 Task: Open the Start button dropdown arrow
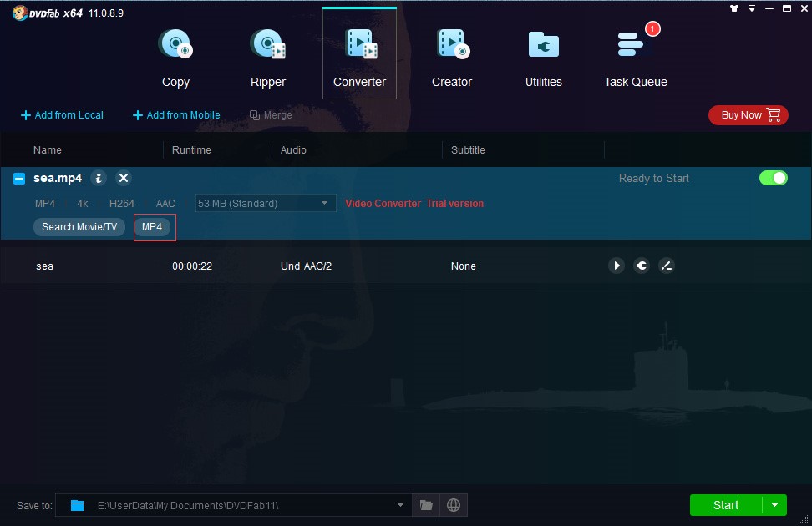coord(774,505)
